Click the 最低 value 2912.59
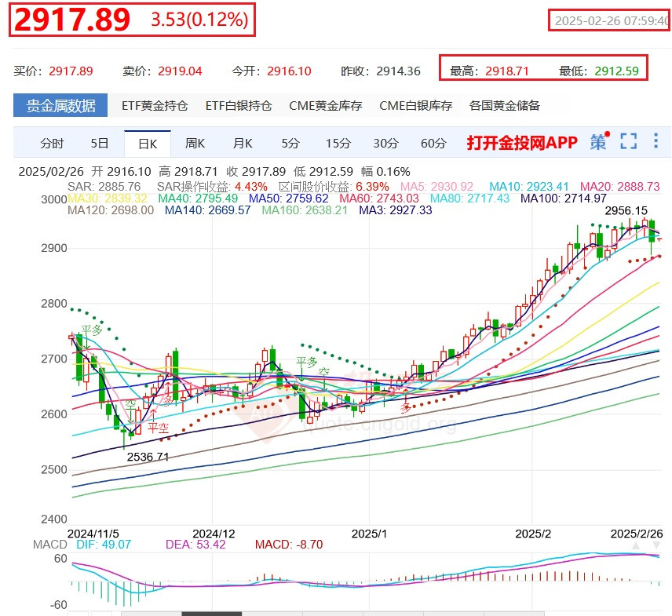Image resolution: width=672 pixels, height=616 pixels. point(617,71)
